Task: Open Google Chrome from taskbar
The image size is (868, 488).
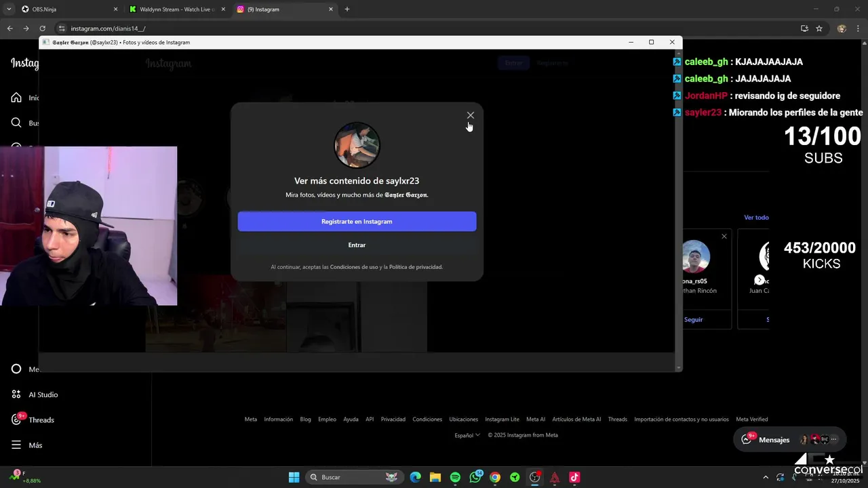Action: (495, 477)
